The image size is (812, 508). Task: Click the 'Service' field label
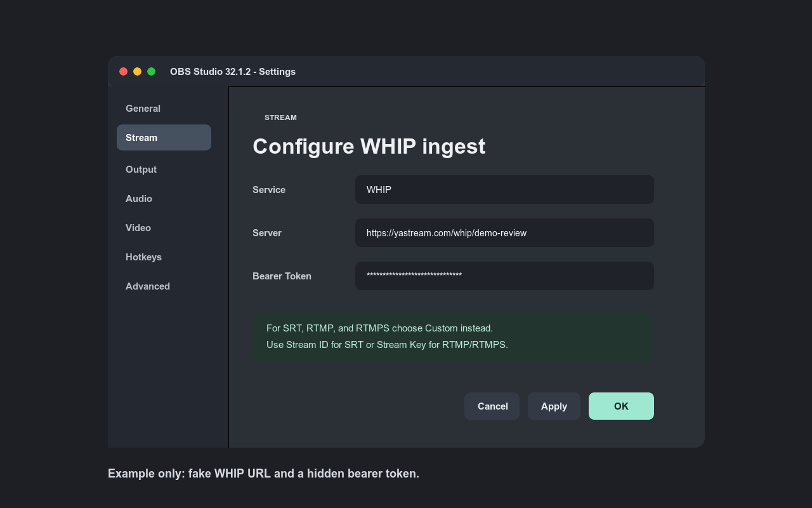[x=269, y=190]
